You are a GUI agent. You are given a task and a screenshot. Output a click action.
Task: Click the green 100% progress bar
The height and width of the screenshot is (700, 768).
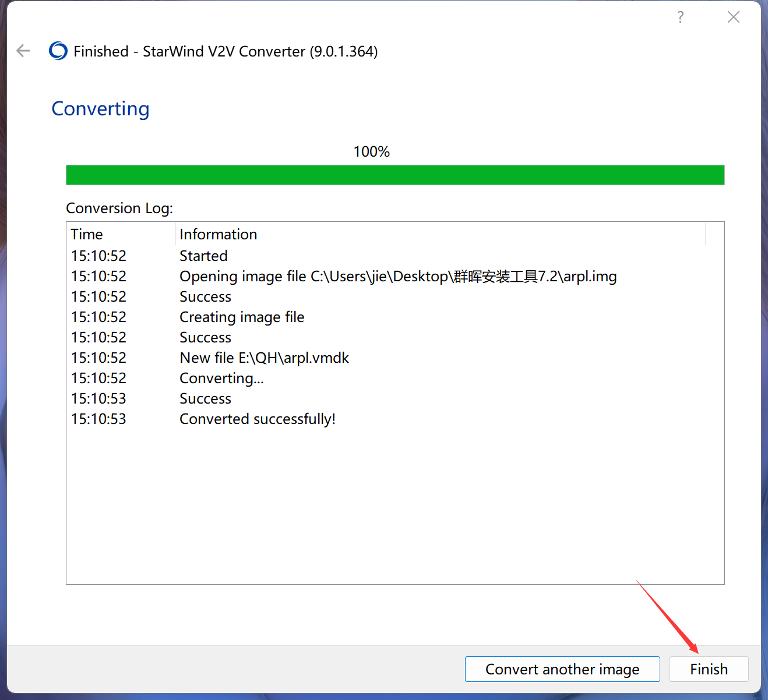[x=395, y=175]
